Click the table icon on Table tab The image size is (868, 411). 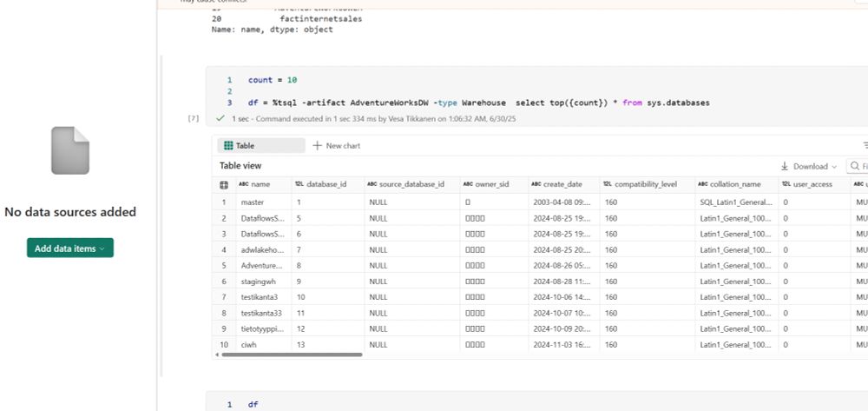pyautogui.click(x=228, y=146)
